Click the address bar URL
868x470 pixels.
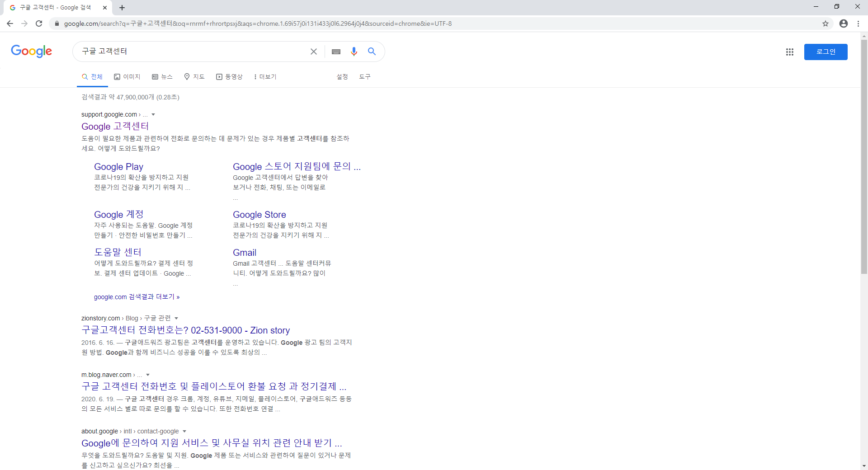click(258, 23)
